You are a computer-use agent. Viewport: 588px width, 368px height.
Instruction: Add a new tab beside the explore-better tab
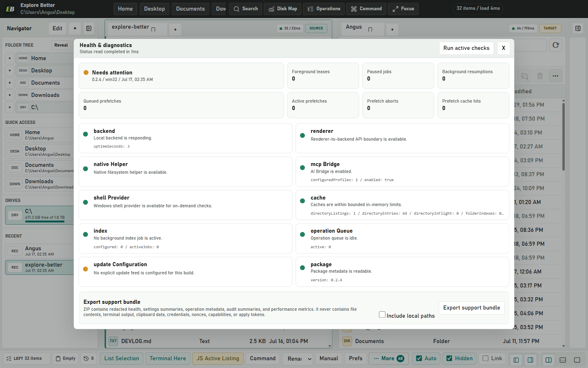point(175,29)
